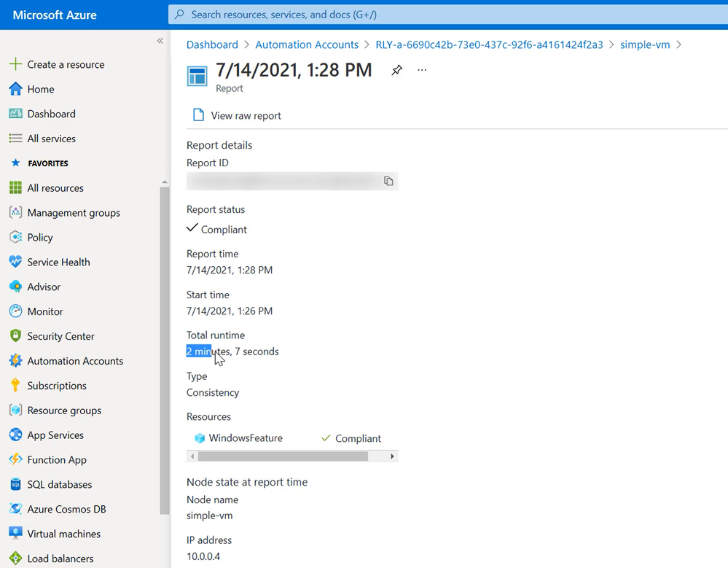Click the WindowsFeature cube icon
The height and width of the screenshot is (568, 728).
coord(200,438)
